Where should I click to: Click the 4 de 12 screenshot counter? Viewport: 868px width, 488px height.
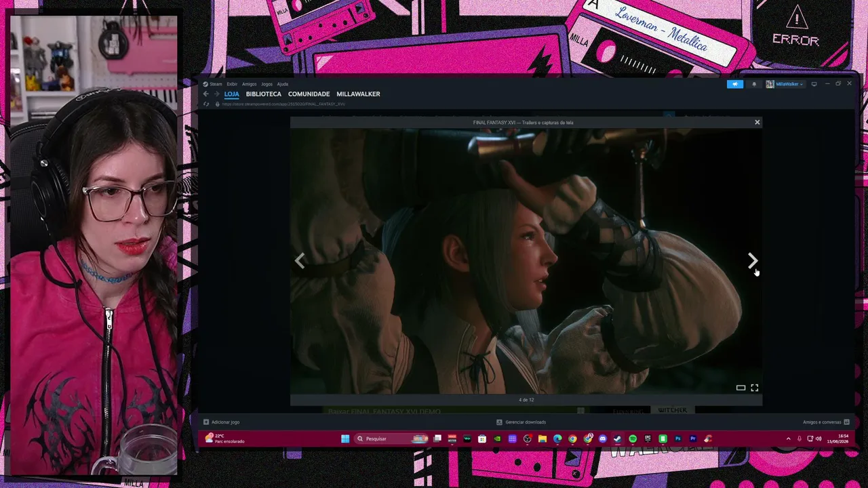pos(526,400)
